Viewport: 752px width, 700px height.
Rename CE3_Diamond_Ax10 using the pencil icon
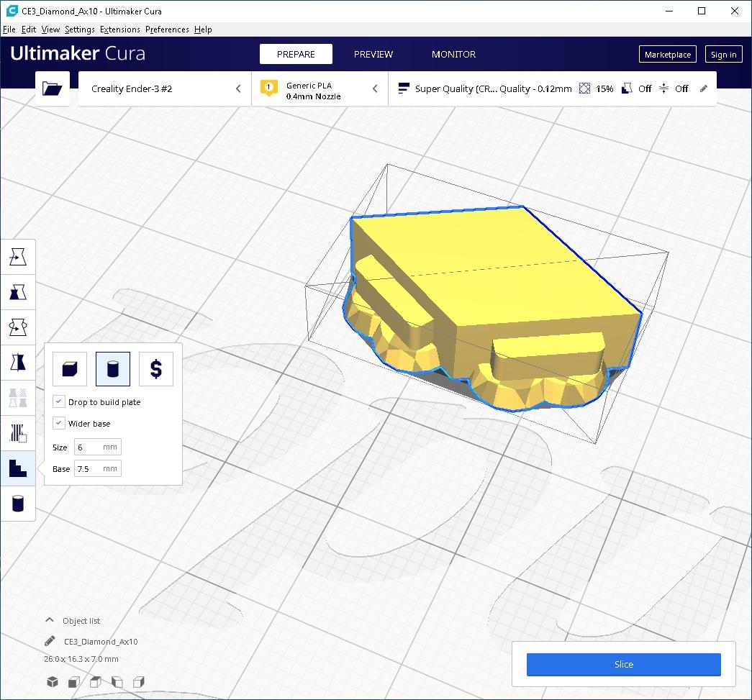pos(49,641)
